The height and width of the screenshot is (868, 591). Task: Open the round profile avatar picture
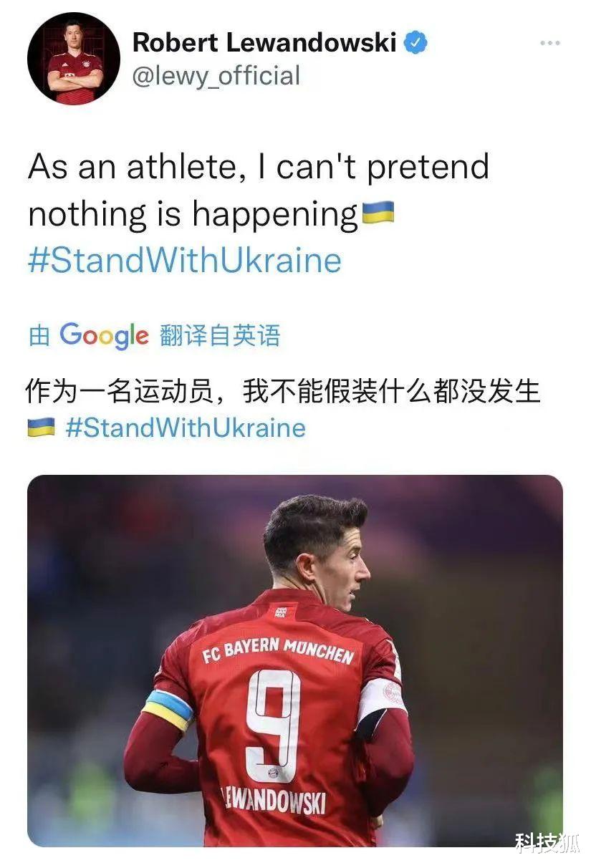74,58
